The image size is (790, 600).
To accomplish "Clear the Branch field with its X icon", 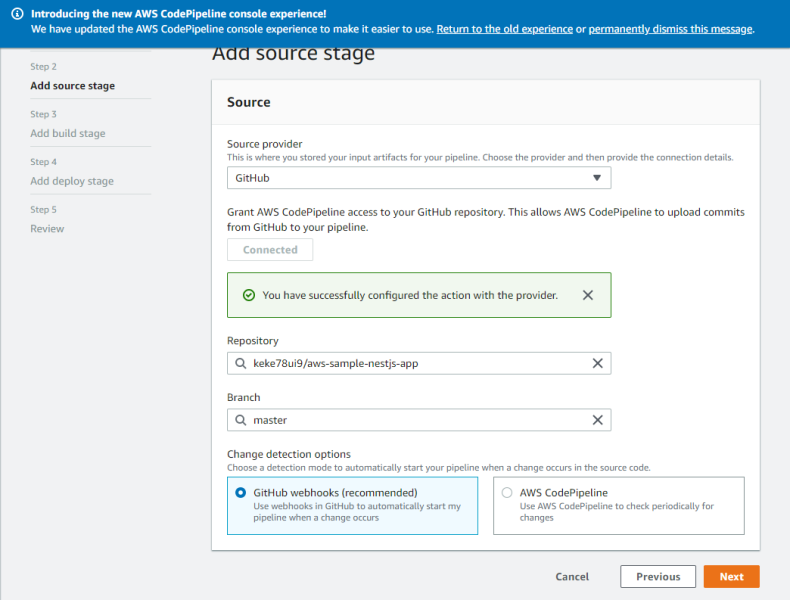I will pos(598,420).
